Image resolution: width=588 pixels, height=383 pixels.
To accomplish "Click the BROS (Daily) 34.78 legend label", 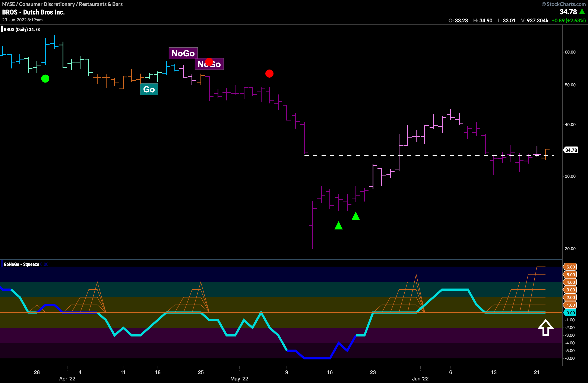I will 22,29.
